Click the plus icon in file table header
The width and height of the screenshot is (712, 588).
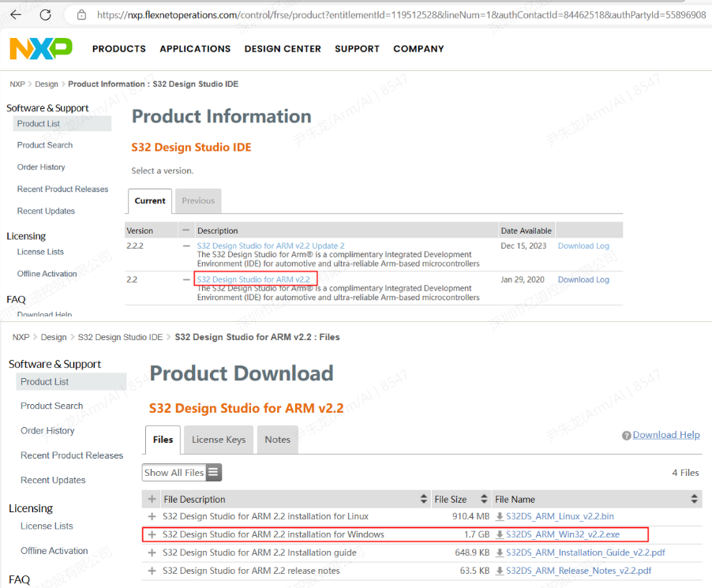click(x=152, y=500)
